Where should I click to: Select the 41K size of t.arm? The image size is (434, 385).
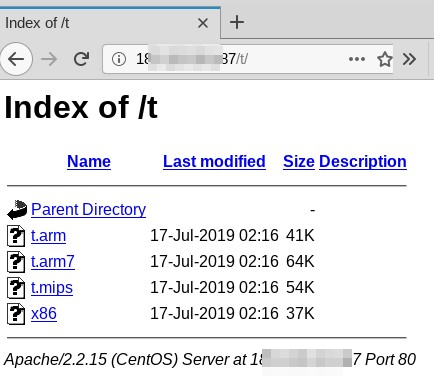(x=300, y=235)
